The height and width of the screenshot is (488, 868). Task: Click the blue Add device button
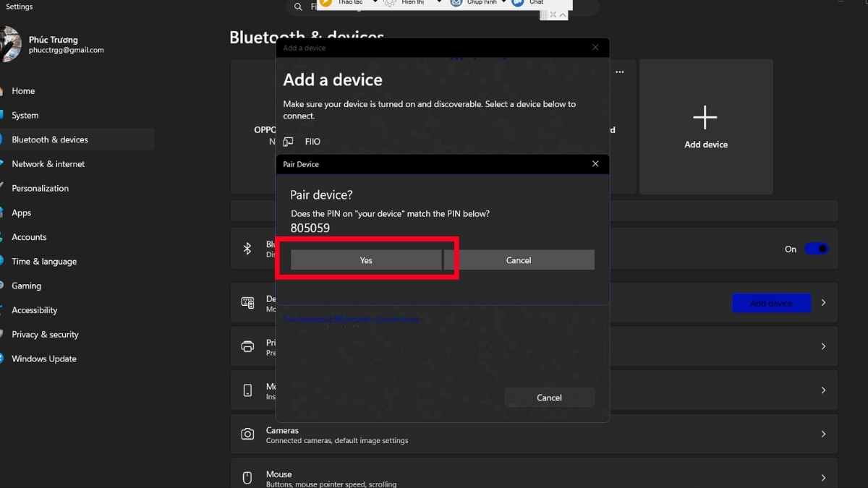[x=771, y=303]
